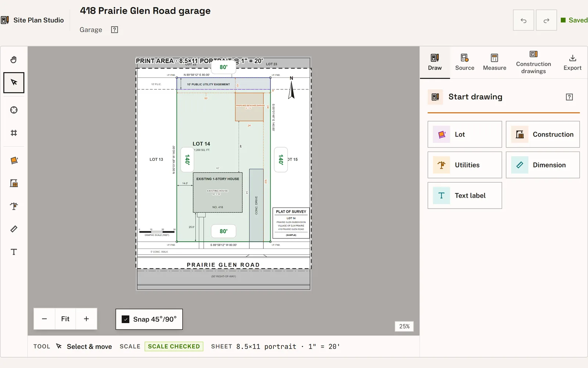
Task: Click the project title 418 Prairie Glen Road garage
Action: [x=145, y=11]
